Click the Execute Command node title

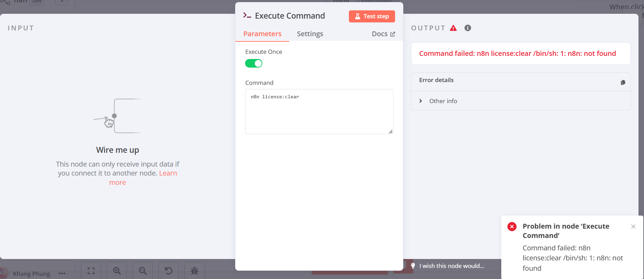point(290,16)
